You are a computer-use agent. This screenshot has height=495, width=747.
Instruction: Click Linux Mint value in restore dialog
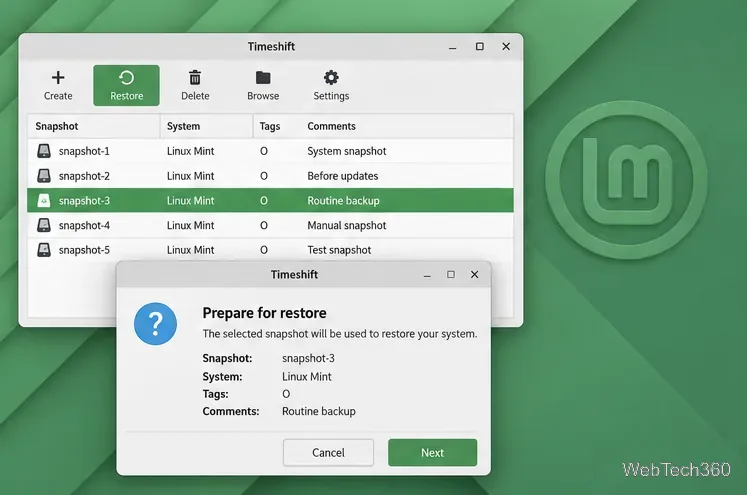pyautogui.click(x=306, y=376)
